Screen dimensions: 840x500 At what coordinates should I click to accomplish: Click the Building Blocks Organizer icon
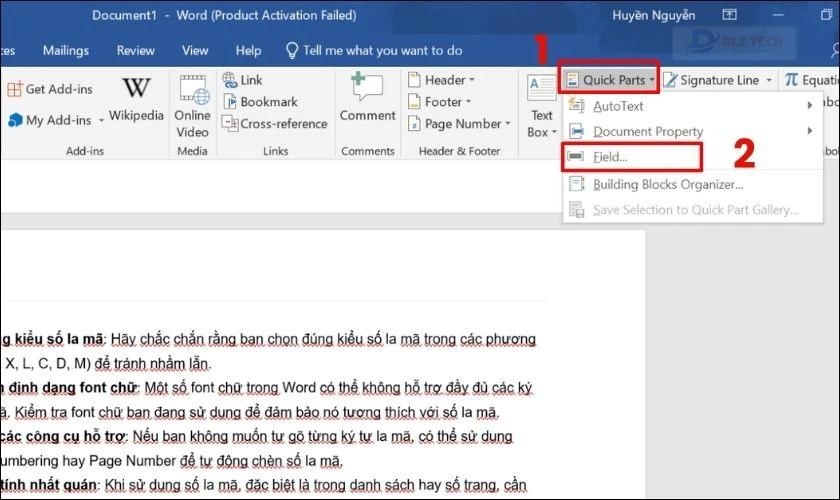(x=576, y=184)
